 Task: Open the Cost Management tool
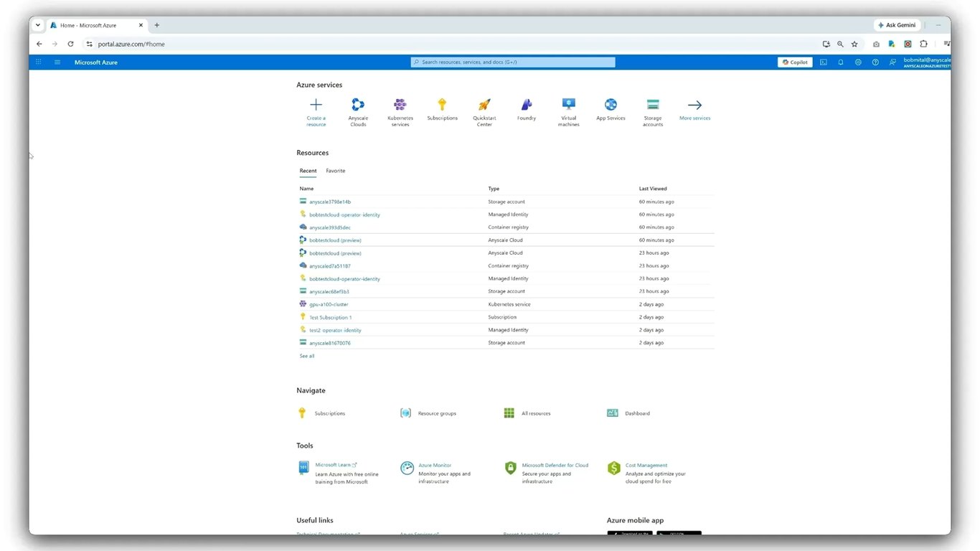[x=646, y=465]
